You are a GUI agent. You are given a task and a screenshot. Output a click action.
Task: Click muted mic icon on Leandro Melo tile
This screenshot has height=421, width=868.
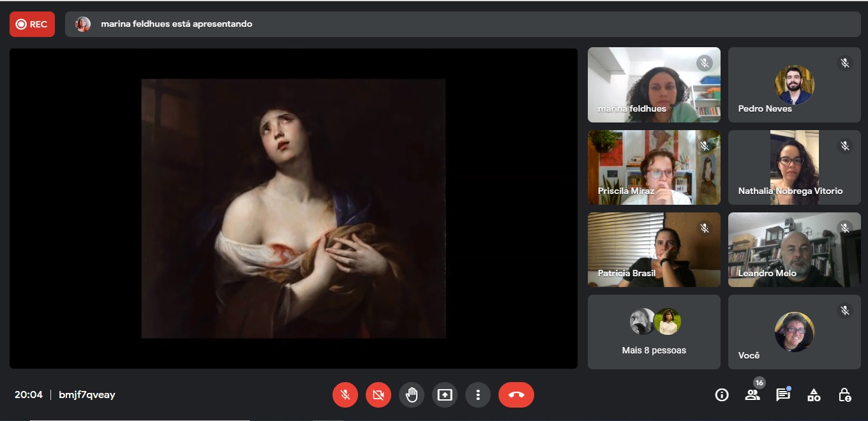tap(845, 228)
